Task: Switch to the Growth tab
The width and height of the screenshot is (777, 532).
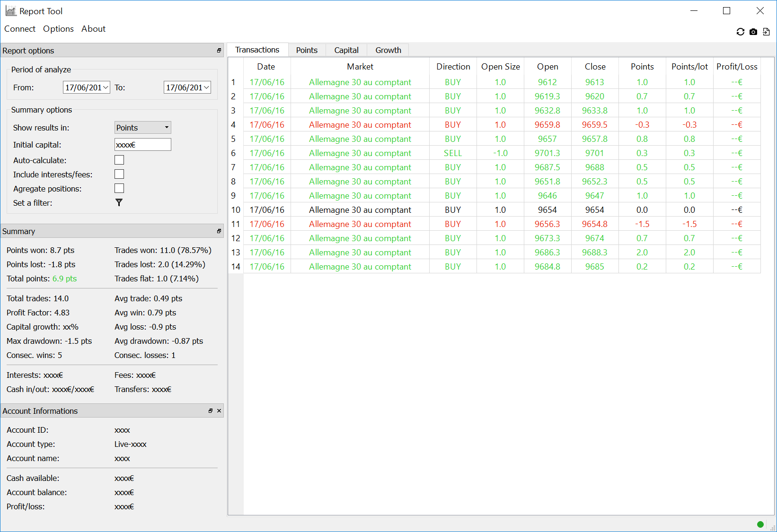Action: [x=388, y=50]
